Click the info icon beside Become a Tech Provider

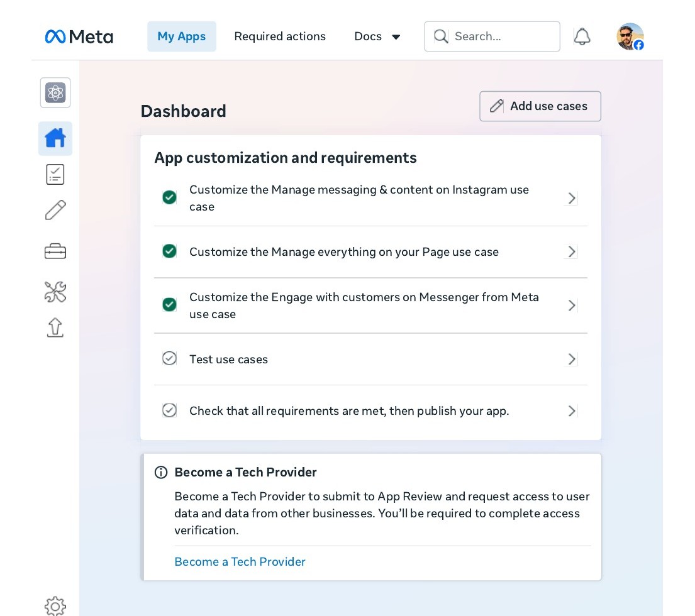pos(161,473)
